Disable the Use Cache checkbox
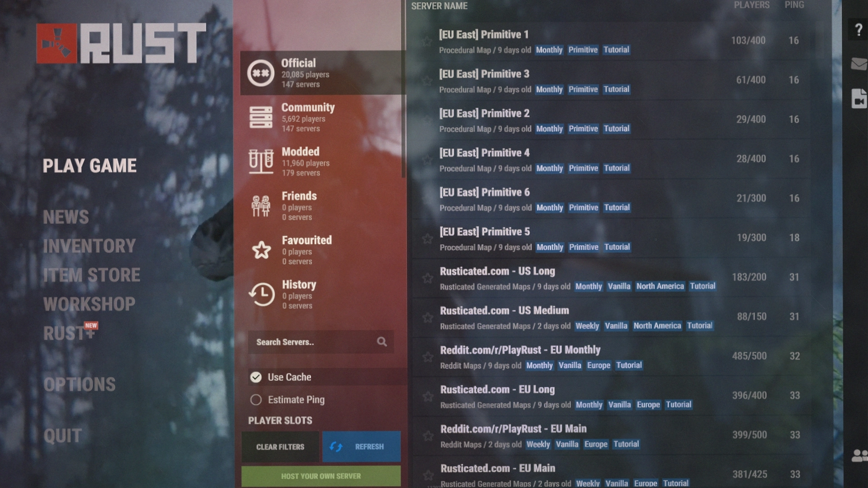The image size is (868, 488). coord(256,377)
